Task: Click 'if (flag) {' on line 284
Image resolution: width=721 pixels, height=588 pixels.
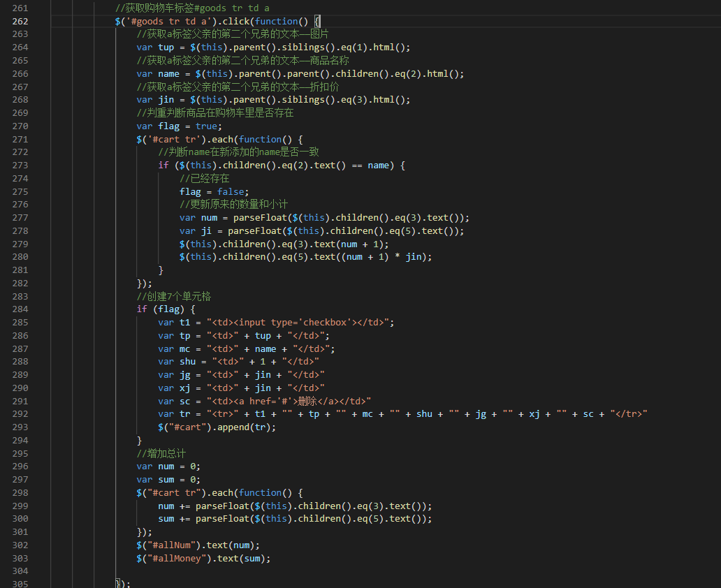Action: click(x=166, y=309)
